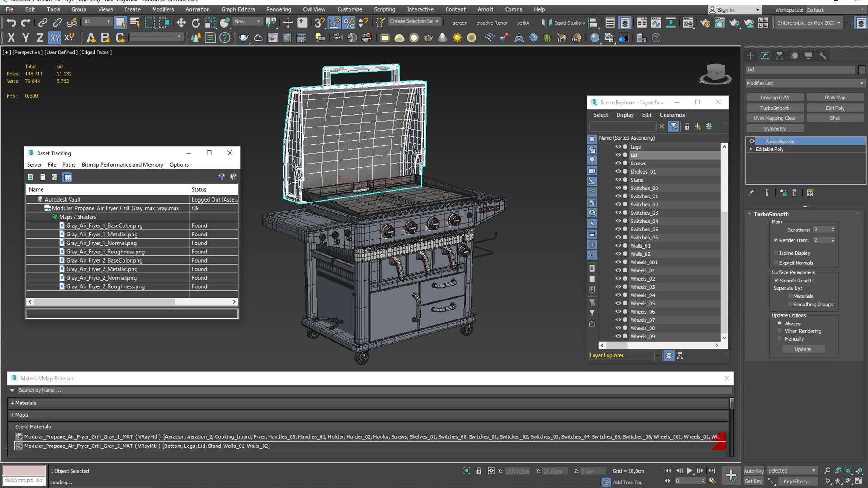Create a teapot primitive from toolbar
This screenshot has width=868, height=488.
point(244,38)
